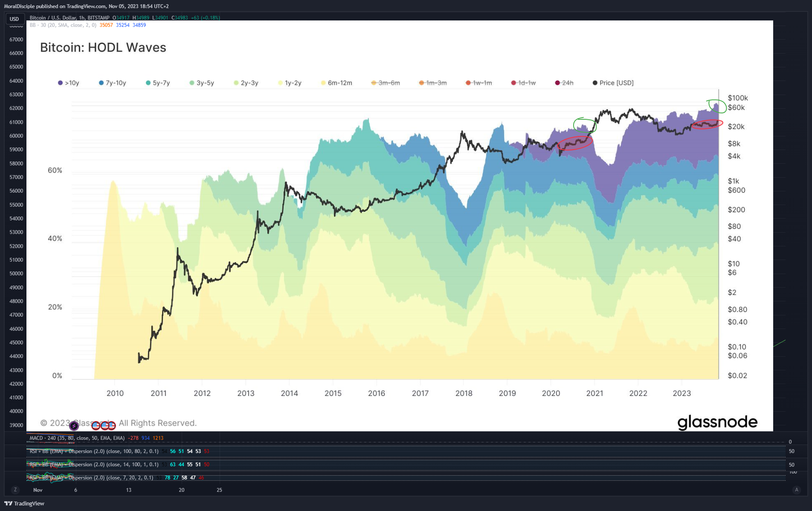Image resolution: width=812 pixels, height=511 pixels.
Task: Toggle the 3y-5y legend series
Action: click(x=202, y=83)
